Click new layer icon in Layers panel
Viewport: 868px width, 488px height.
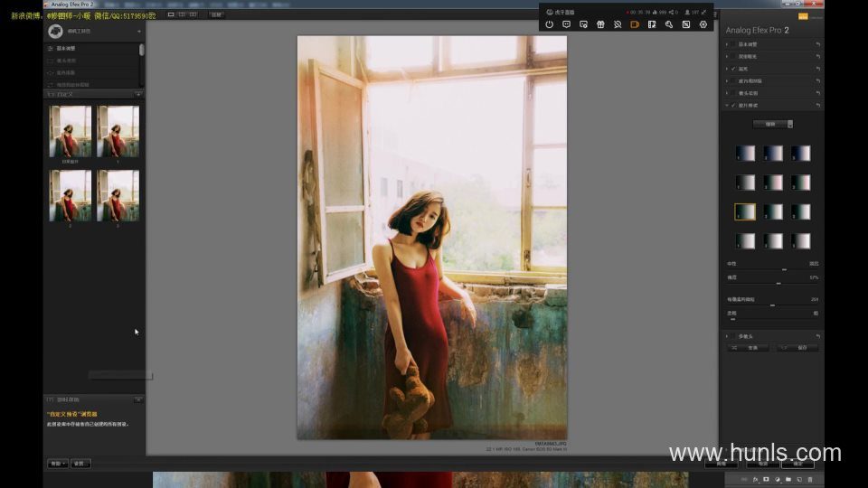[799, 480]
